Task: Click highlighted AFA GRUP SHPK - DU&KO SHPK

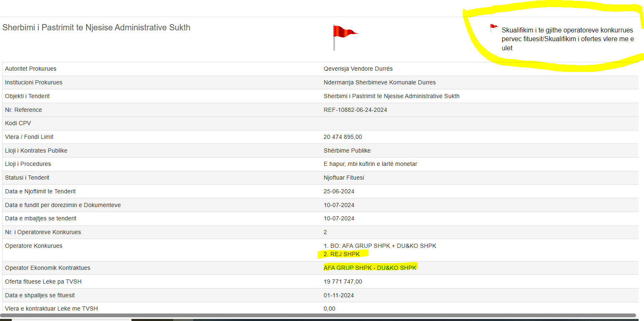Action: 370,268
